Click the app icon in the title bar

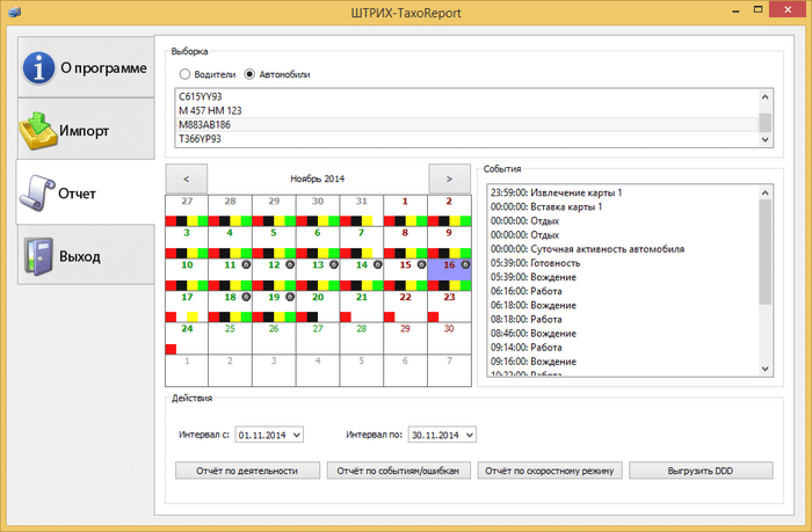(x=14, y=12)
